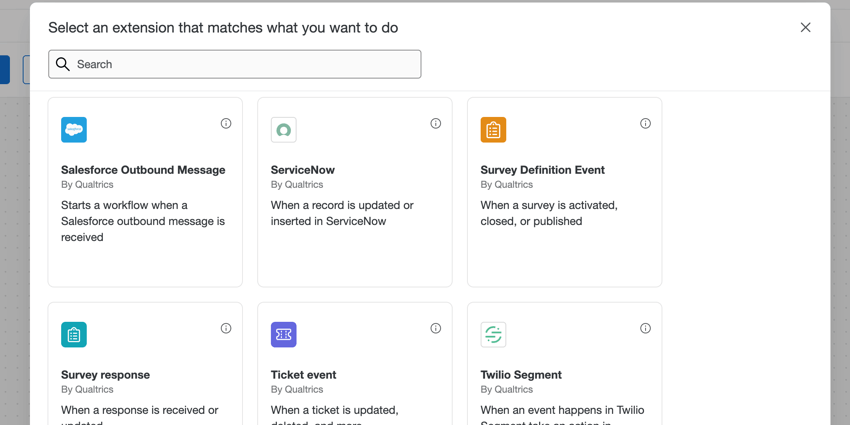
Task: Choose the ServiceNow extension title
Action: [304, 170]
